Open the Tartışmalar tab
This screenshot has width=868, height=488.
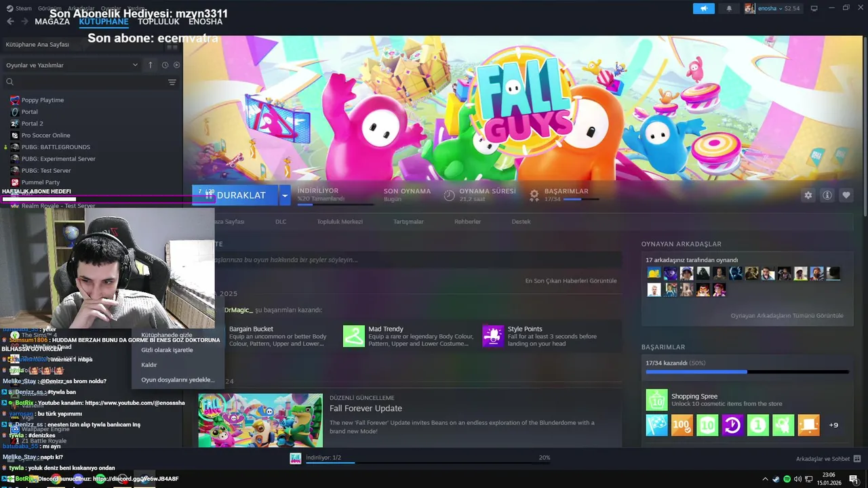(x=408, y=222)
